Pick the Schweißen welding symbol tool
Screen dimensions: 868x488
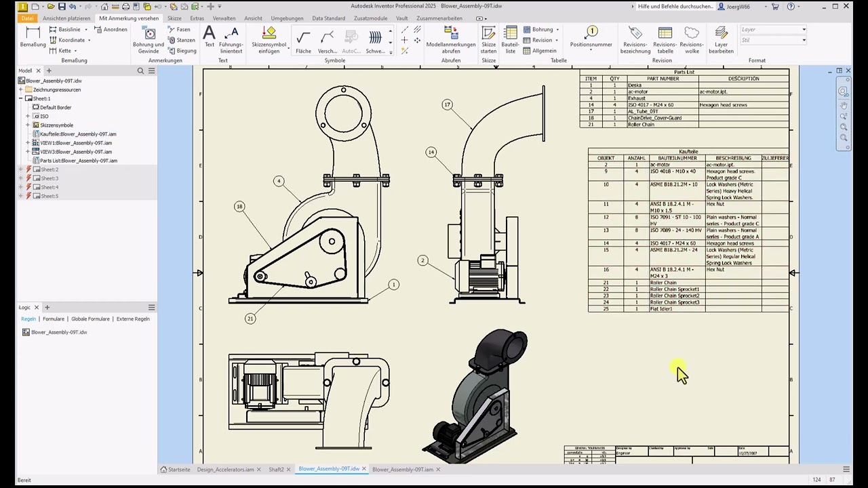(x=375, y=41)
